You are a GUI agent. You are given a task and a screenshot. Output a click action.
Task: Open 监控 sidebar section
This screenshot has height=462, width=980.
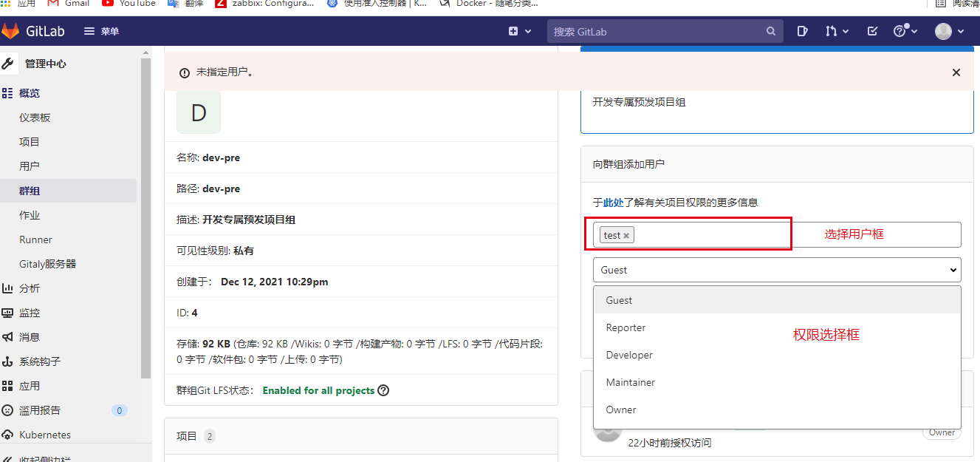point(30,313)
